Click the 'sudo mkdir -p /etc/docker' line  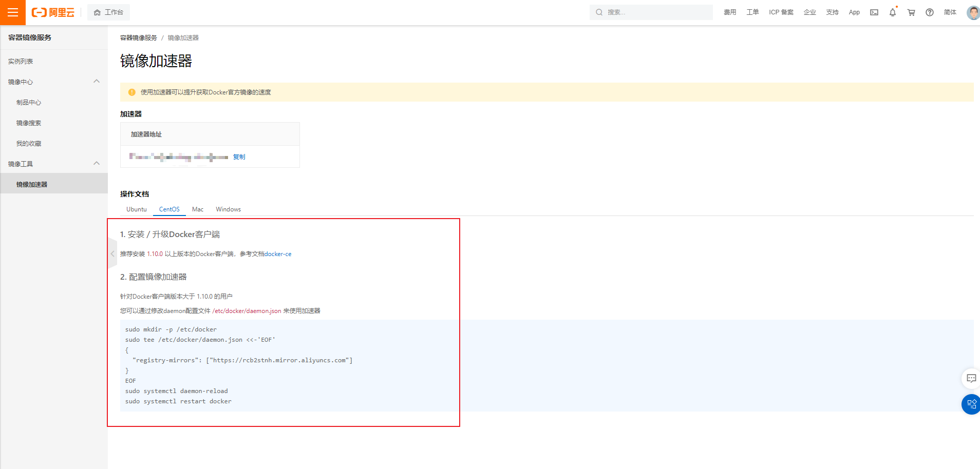(171, 329)
